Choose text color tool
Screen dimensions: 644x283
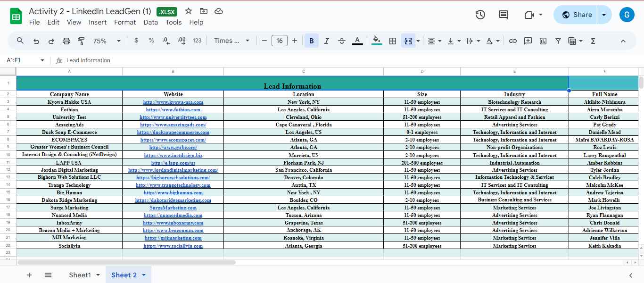[357, 41]
